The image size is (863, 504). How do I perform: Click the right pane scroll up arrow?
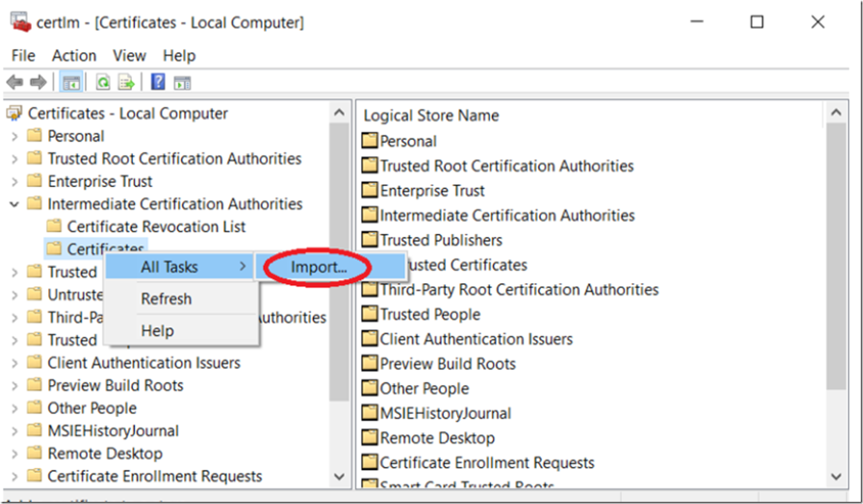(x=836, y=113)
